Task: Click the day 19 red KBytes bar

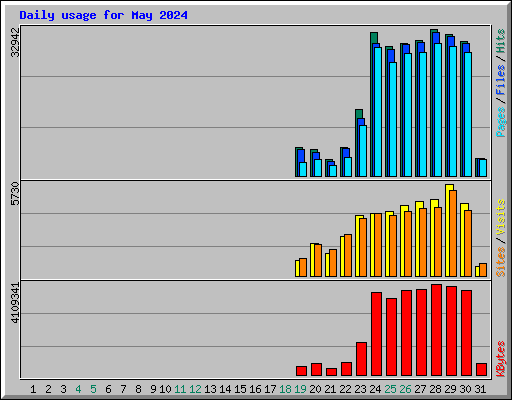Action: coord(301,371)
